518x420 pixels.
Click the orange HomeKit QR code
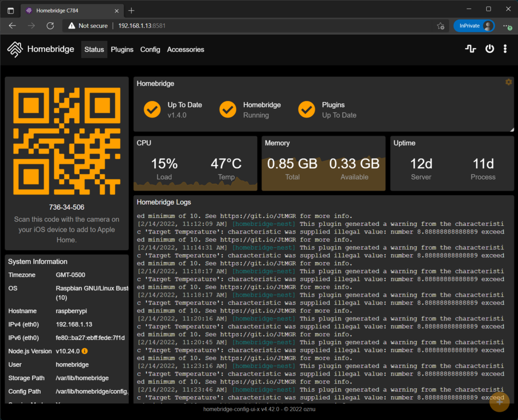pos(67,141)
